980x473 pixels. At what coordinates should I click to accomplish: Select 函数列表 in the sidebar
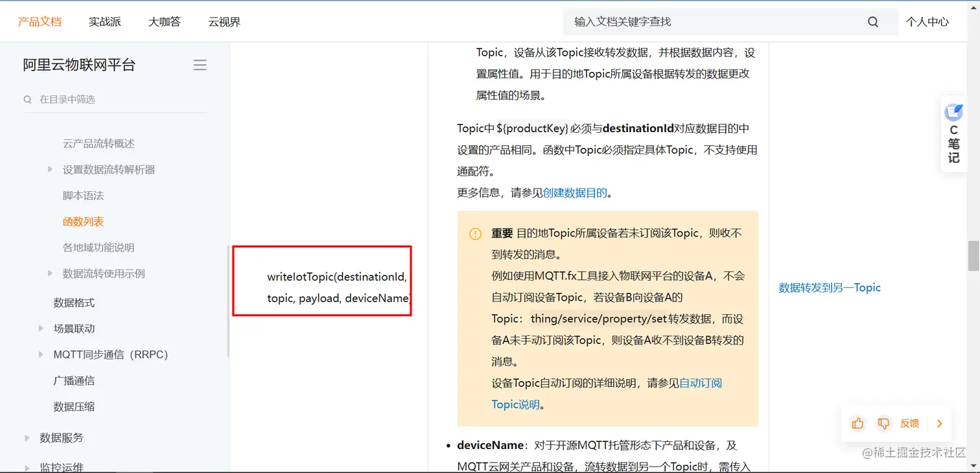[83, 222]
